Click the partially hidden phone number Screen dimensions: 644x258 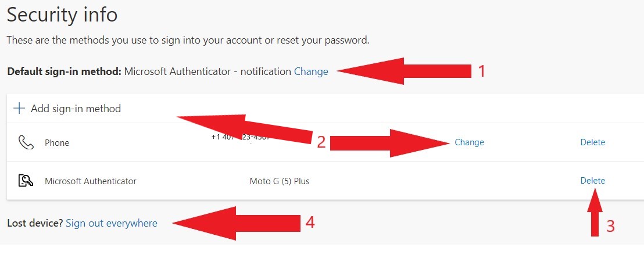241,137
